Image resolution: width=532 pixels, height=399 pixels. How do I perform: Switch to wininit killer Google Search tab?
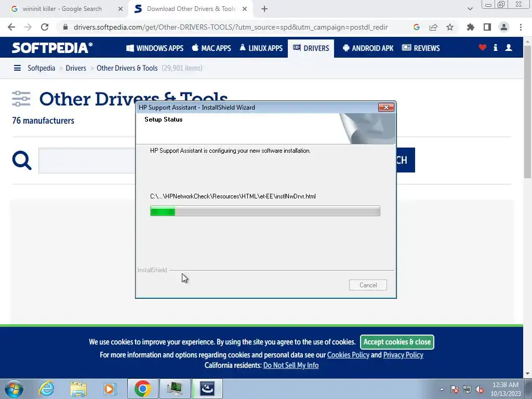click(x=62, y=9)
